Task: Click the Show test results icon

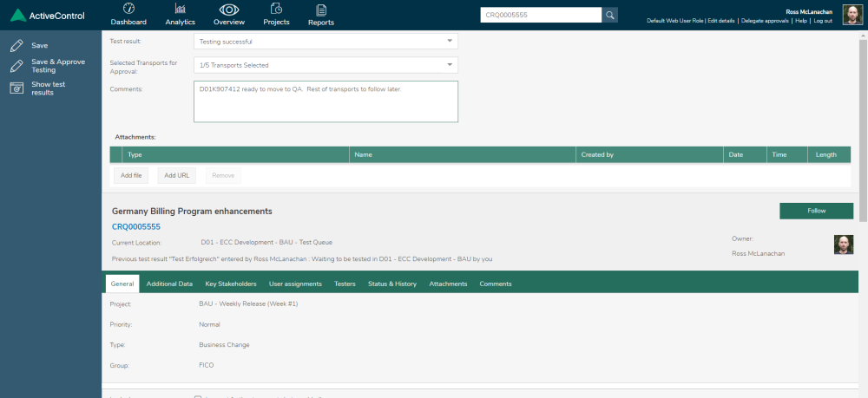Action: [x=16, y=88]
